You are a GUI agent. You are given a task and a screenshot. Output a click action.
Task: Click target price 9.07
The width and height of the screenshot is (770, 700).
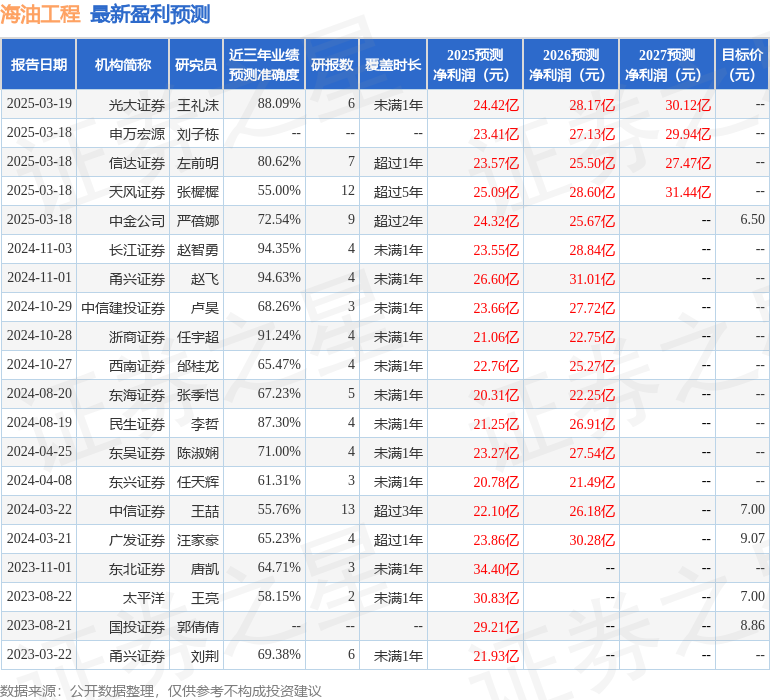pos(752,538)
